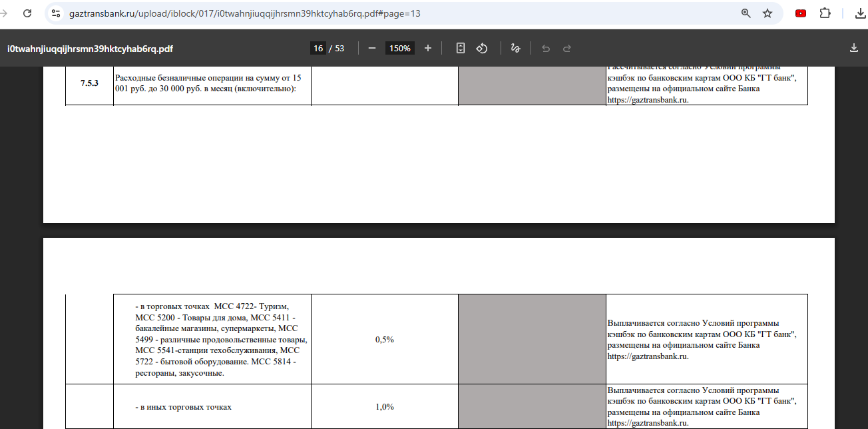The width and height of the screenshot is (868, 429).
Task: Open the Extensions puzzle icon
Action: click(825, 13)
